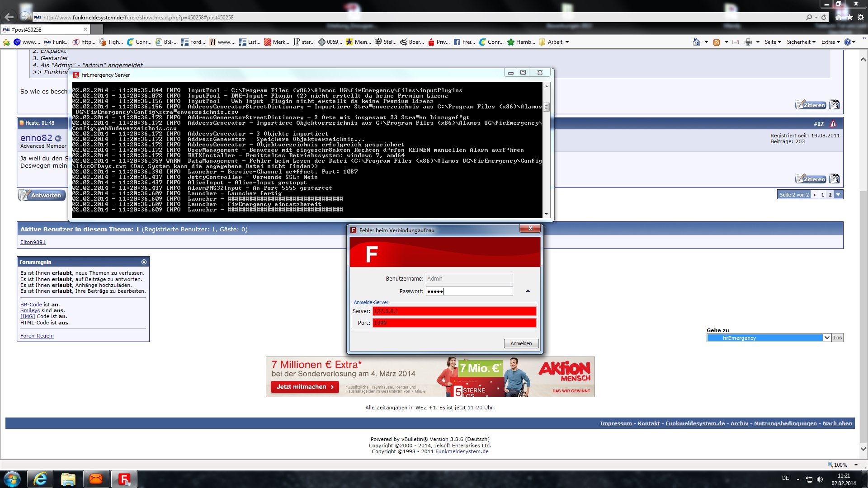Collapse server settings with the up arrow

[x=528, y=291]
